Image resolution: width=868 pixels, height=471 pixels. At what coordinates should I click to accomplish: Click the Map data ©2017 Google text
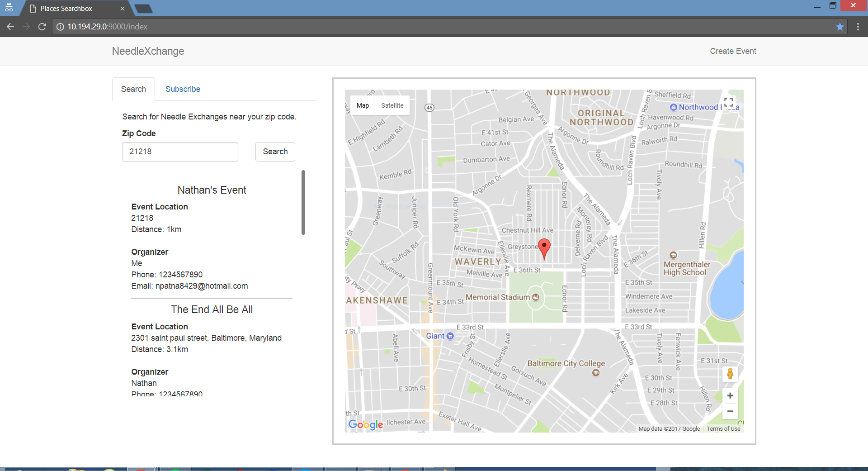(x=669, y=429)
